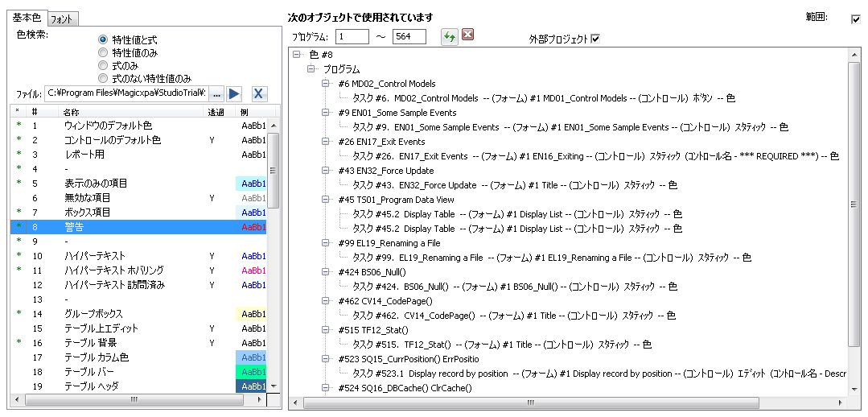Collapse the #26 EN17_Exit Events node
The height and width of the screenshot is (417, 868).
(x=325, y=142)
